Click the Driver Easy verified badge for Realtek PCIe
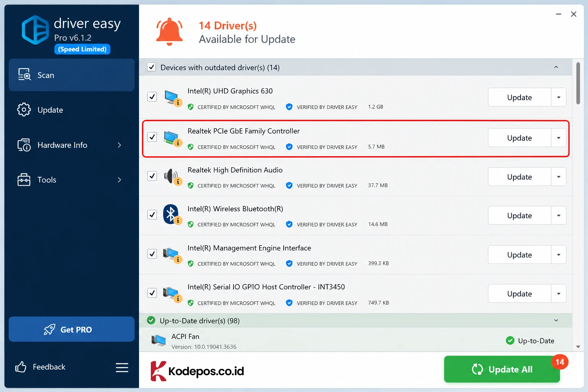The height and width of the screenshot is (392, 588). 289,147
